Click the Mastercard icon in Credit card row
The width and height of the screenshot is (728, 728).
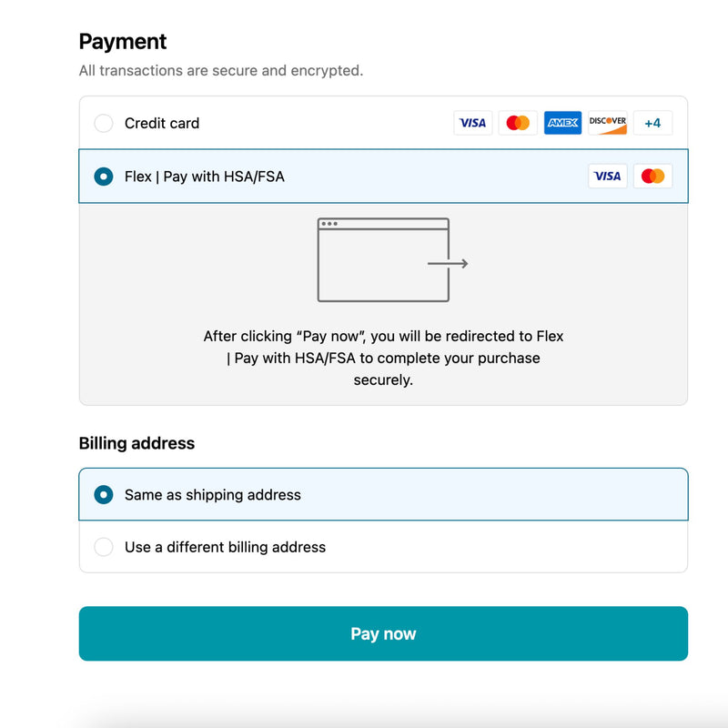518,123
